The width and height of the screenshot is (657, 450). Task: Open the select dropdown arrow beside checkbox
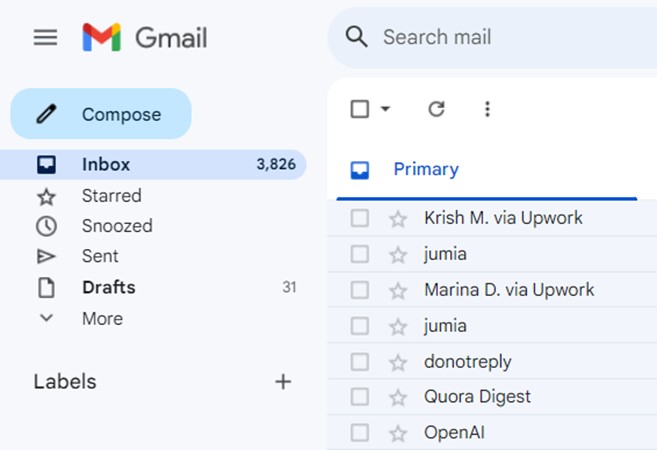(x=385, y=109)
